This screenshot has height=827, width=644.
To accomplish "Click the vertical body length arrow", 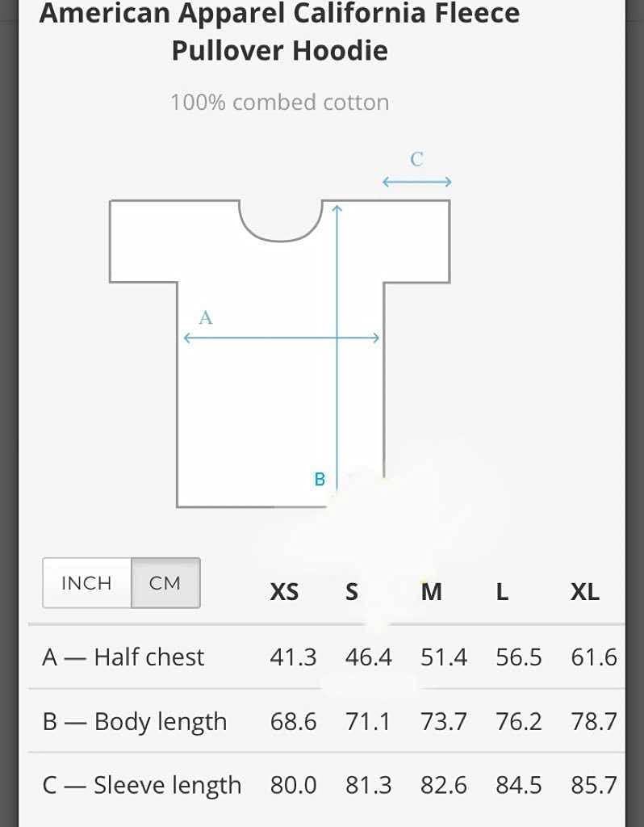I will [x=337, y=347].
